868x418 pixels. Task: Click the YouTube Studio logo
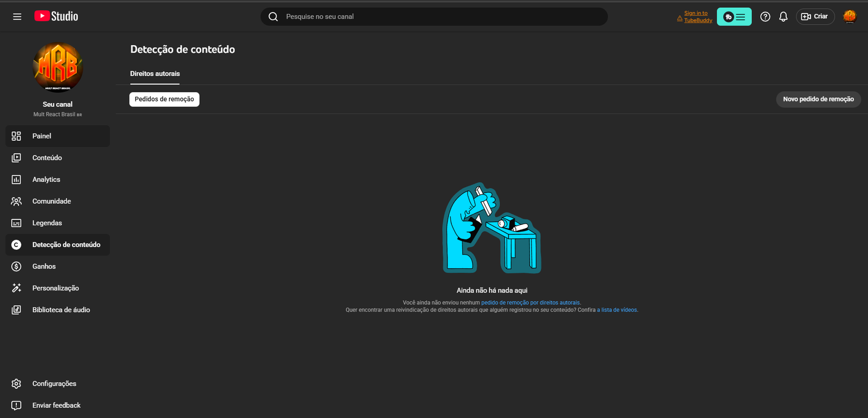(56, 16)
